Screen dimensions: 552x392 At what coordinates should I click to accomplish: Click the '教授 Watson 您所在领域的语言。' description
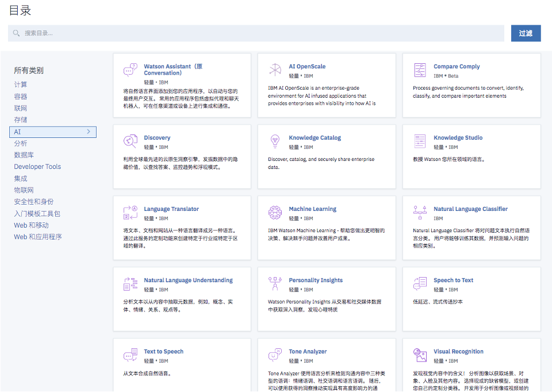pos(449,159)
